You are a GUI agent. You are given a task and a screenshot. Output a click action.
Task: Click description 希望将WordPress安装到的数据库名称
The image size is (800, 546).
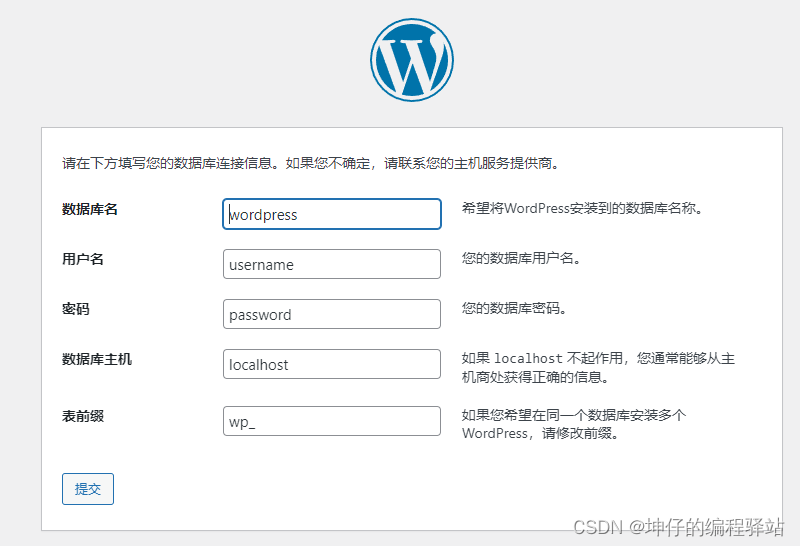click(582, 208)
